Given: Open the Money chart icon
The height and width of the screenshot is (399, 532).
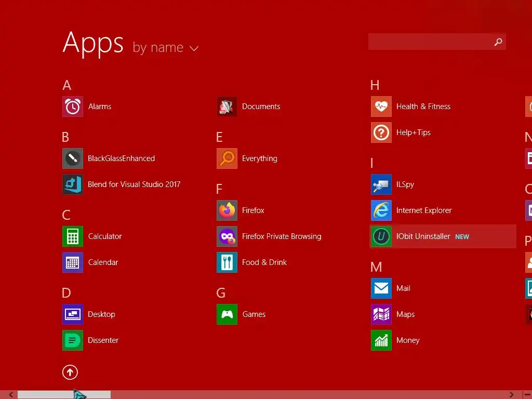Looking at the screenshot, I should tap(381, 340).
